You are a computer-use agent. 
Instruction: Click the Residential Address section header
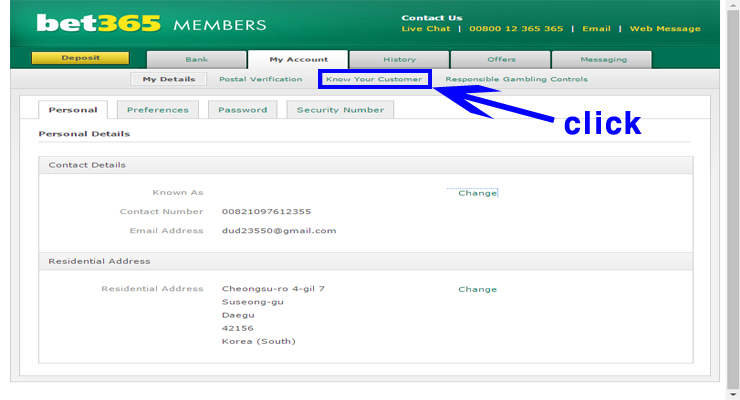click(366, 261)
